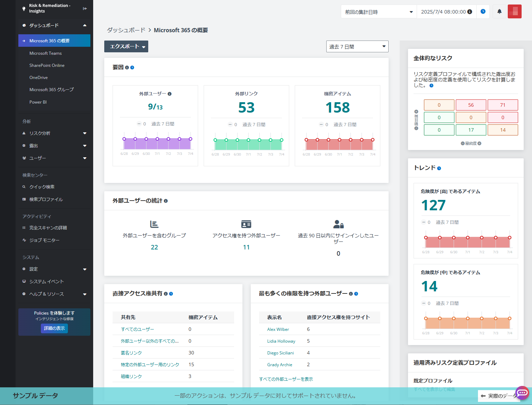This screenshot has height=405, width=532.
Task: Click the clock icon beside トレンド heading
Action: 439,168
